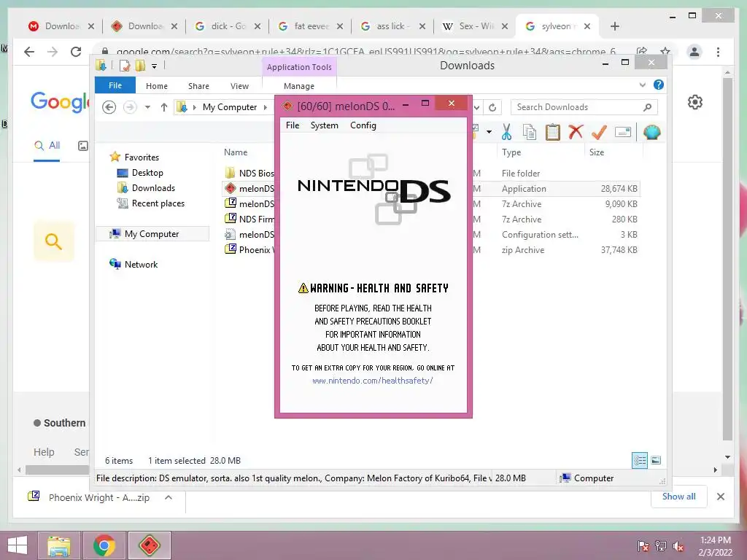The height and width of the screenshot is (560, 747).
Task: Expand Phoenix Wright download options chevron
Action: click(169, 497)
